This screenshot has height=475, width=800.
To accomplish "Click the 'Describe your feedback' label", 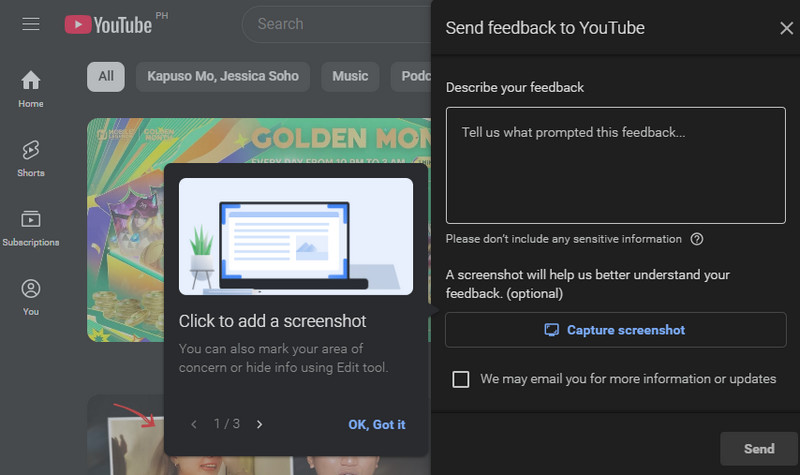I will pos(515,88).
